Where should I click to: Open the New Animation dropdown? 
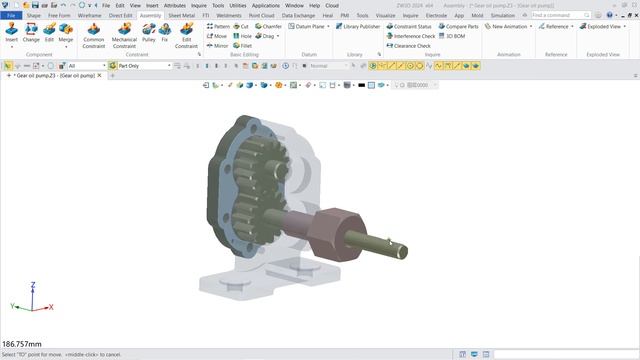531,26
